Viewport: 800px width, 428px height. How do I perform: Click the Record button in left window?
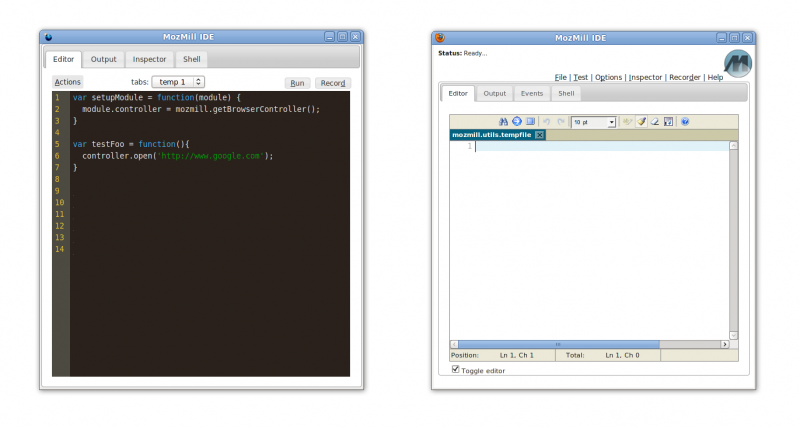(x=333, y=83)
